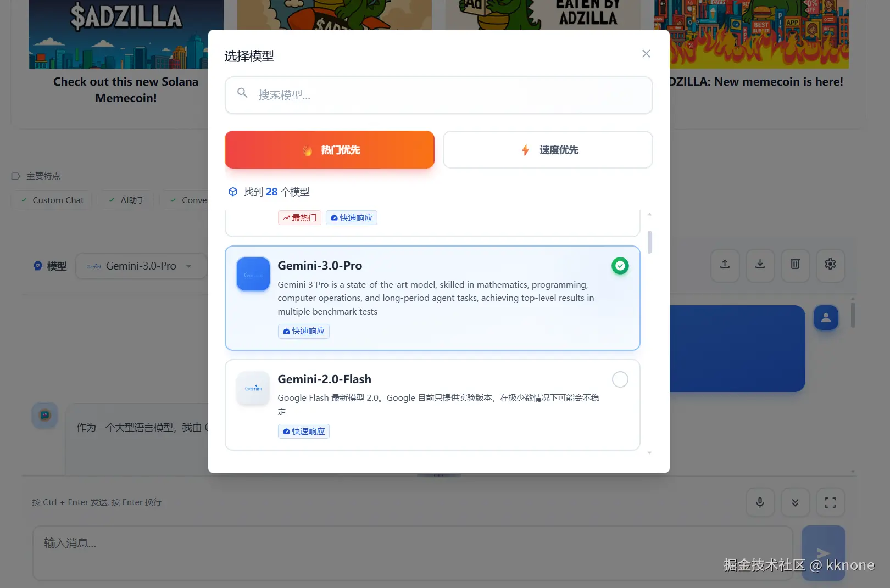890x588 pixels.
Task: Click the chat area scrollbar thumb
Action: [853, 314]
